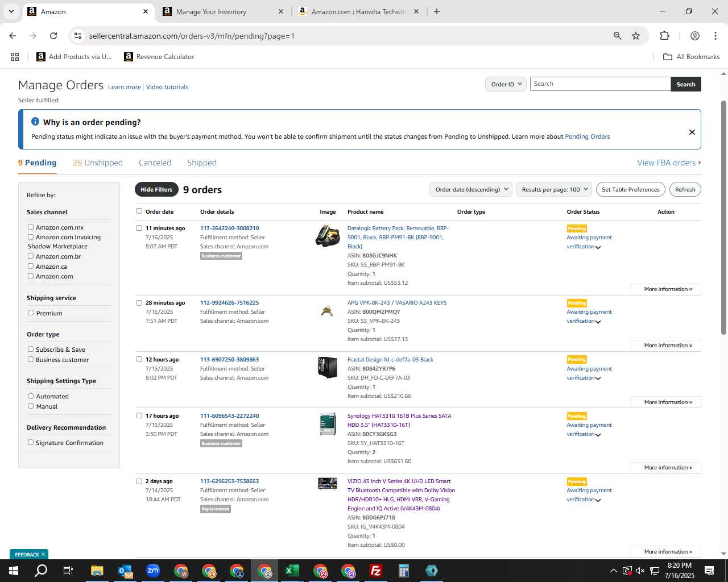This screenshot has width=728, height=582.
Task: Open Excel from taskbar
Action: (x=292, y=571)
